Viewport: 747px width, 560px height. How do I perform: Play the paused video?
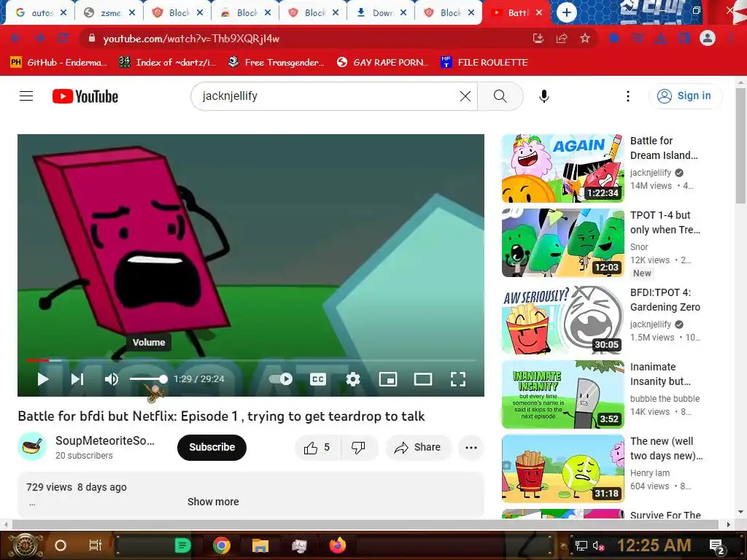tap(43, 379)
